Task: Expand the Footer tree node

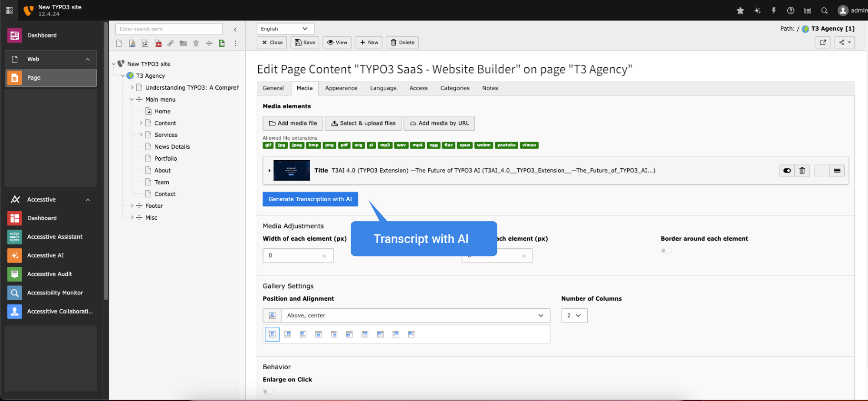Action: [132, 206]
